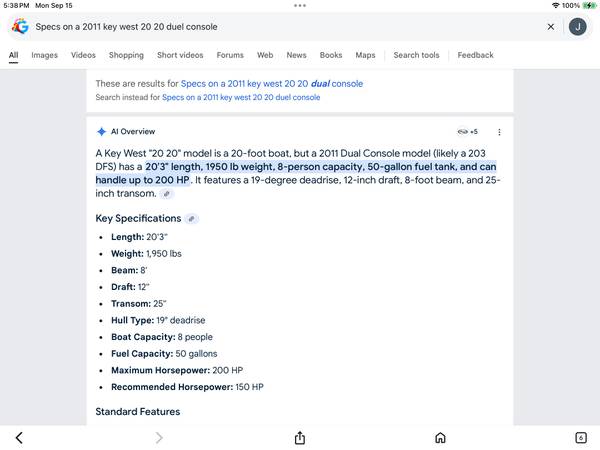Open corrected 'dual console' results link
Image resolution: width=600 pixels, height=450 pixels.
coord(272,83)
